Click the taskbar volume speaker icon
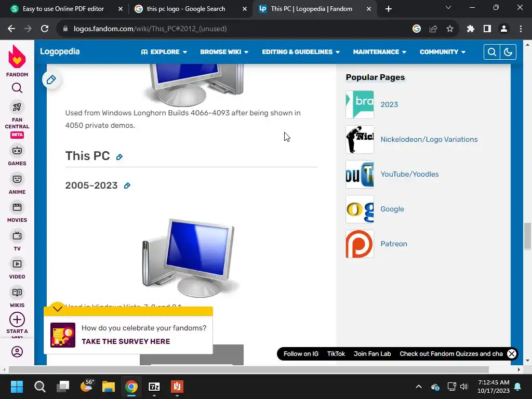This screenshot has height=399, width=532. click(x=464, y=387)
